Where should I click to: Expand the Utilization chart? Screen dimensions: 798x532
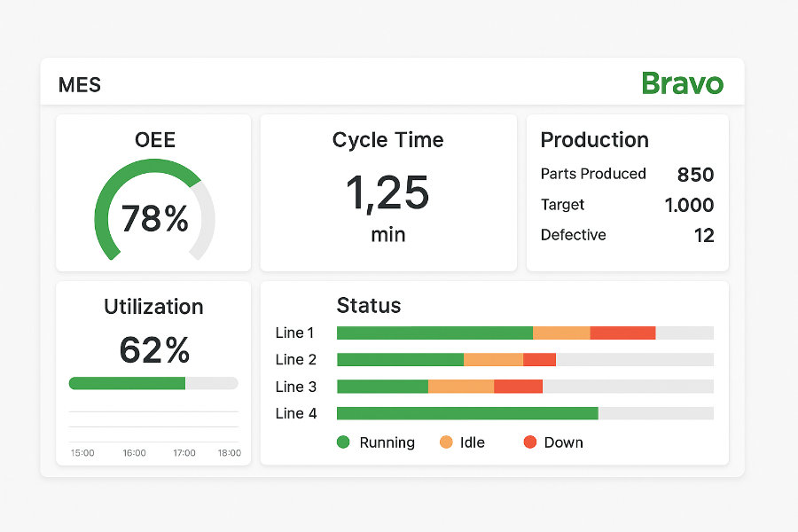(153, 307)
